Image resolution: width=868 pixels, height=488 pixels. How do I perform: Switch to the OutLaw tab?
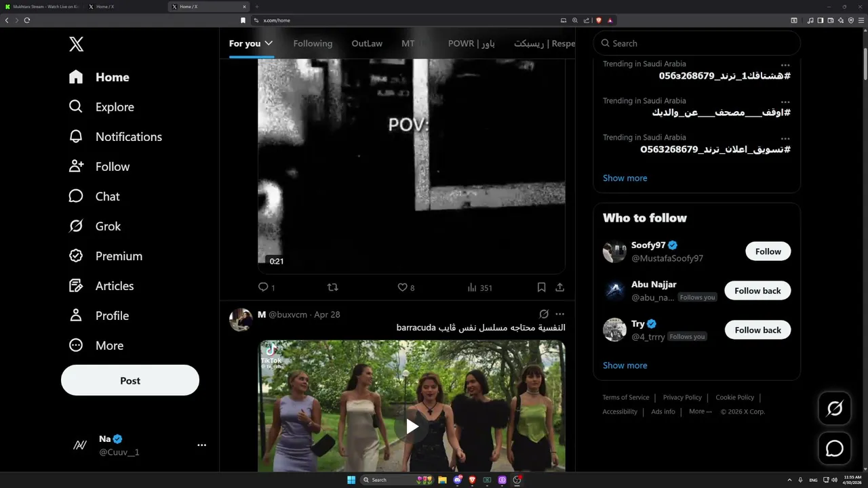(x=367, y=43)
